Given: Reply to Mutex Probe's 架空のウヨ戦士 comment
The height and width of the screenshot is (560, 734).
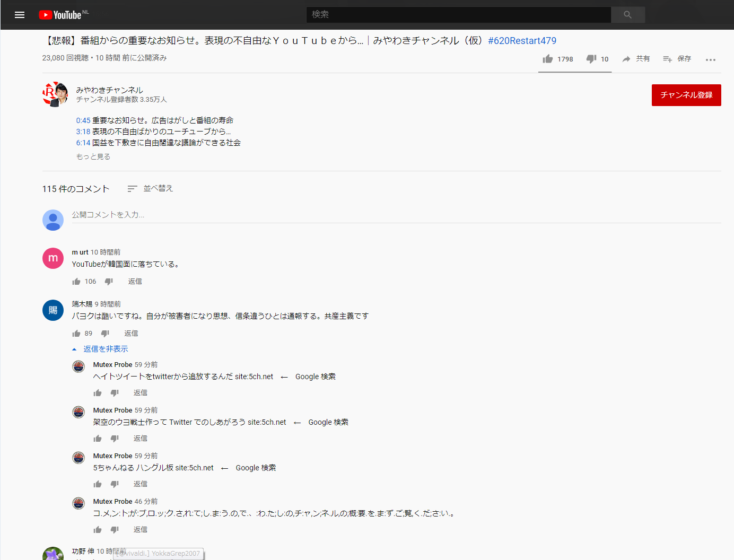Looking at the screenshot, I should click(141, 439).
